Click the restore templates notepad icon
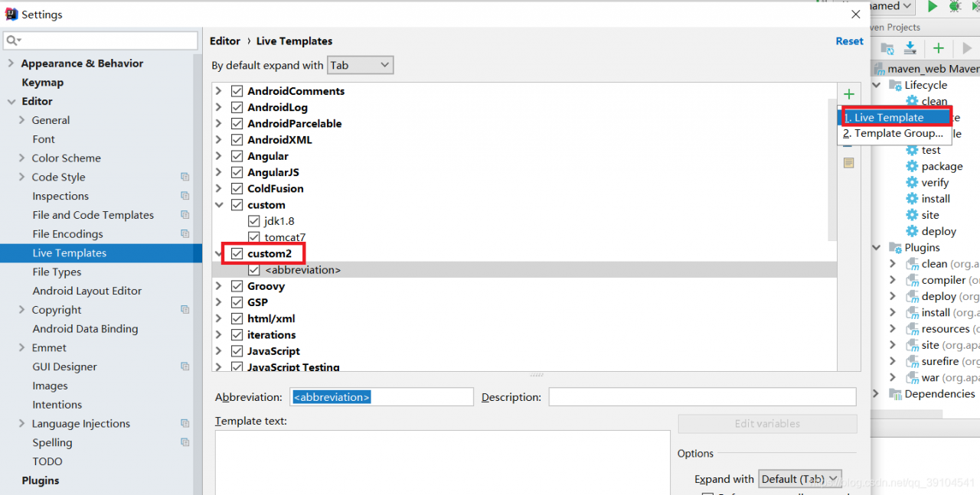The height and width of the screenshot is (495, 980). coord(848,163)
